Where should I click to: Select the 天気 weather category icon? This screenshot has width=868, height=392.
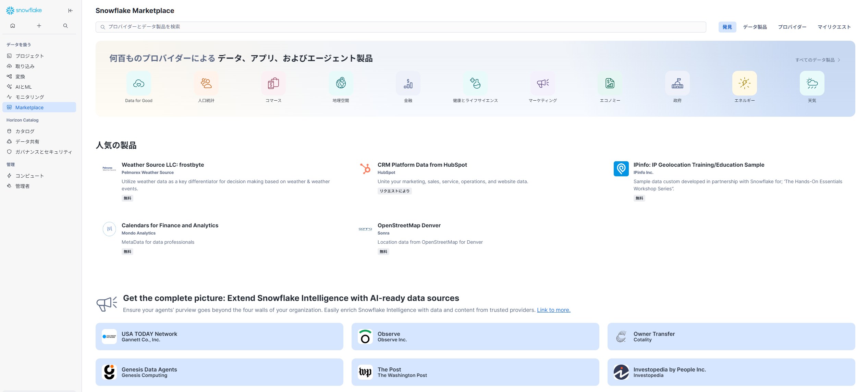[x=812, y=83]
